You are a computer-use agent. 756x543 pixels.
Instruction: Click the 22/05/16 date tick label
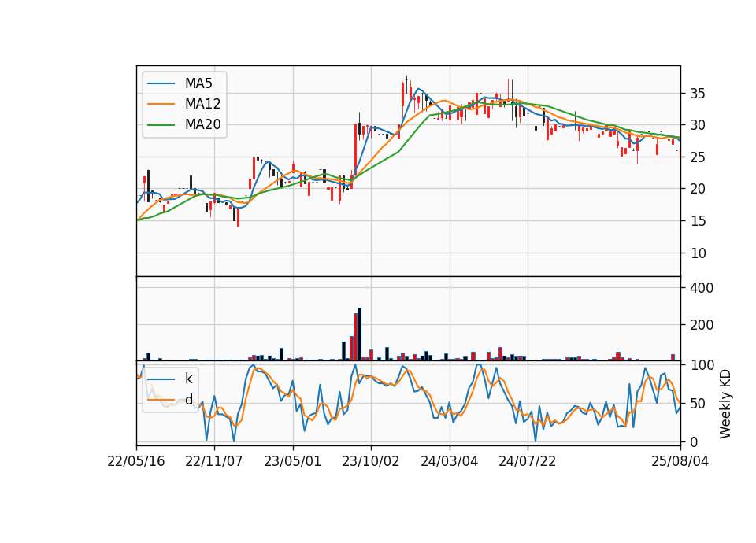(136, 462)
